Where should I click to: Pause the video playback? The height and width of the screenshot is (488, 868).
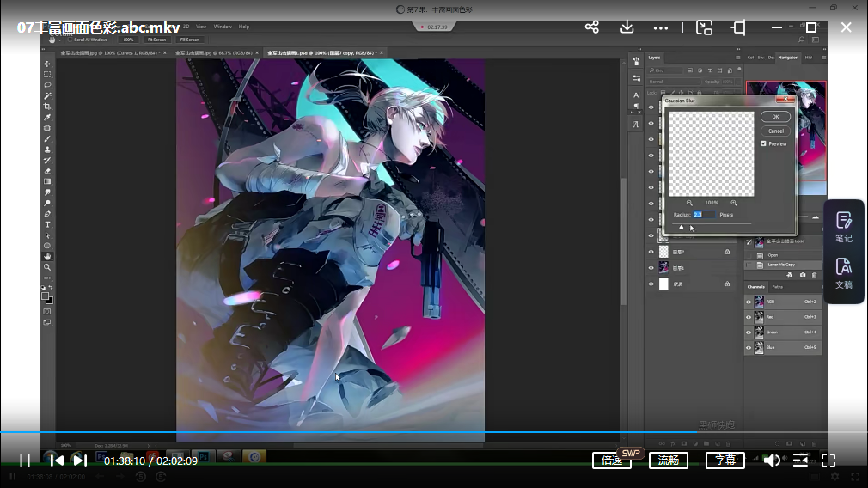(25, 461)
